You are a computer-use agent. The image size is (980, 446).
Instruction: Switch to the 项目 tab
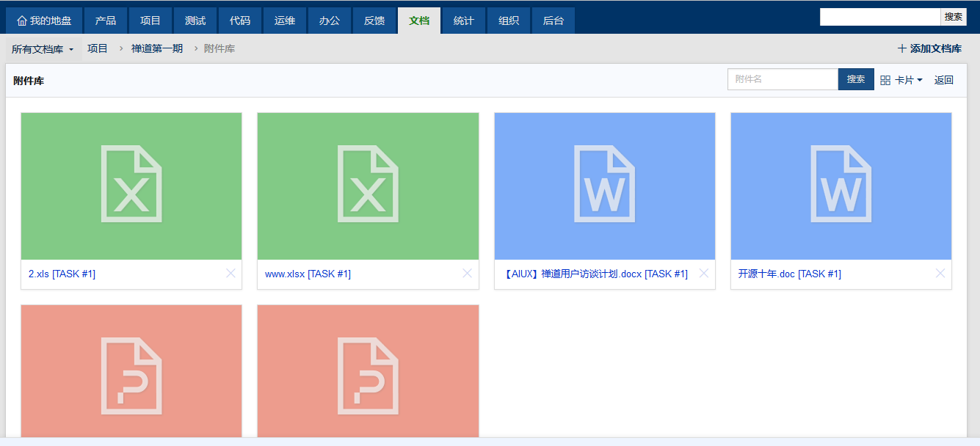[x=150, y=21]
